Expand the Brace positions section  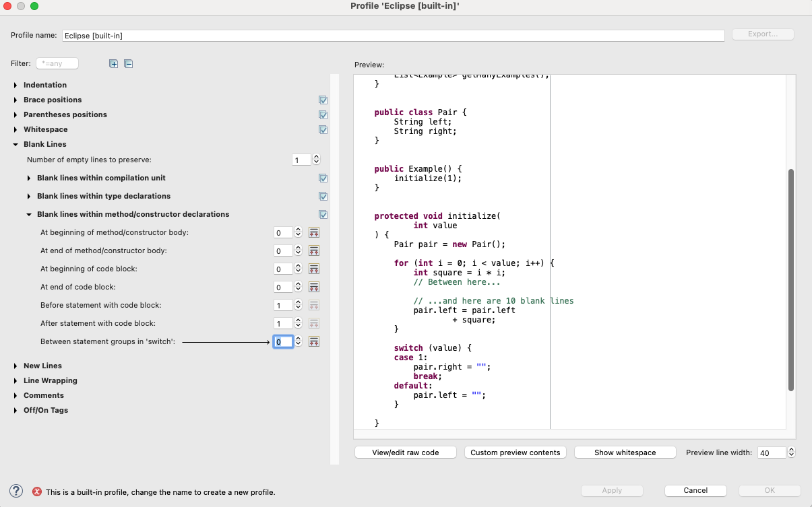[15, 100]
